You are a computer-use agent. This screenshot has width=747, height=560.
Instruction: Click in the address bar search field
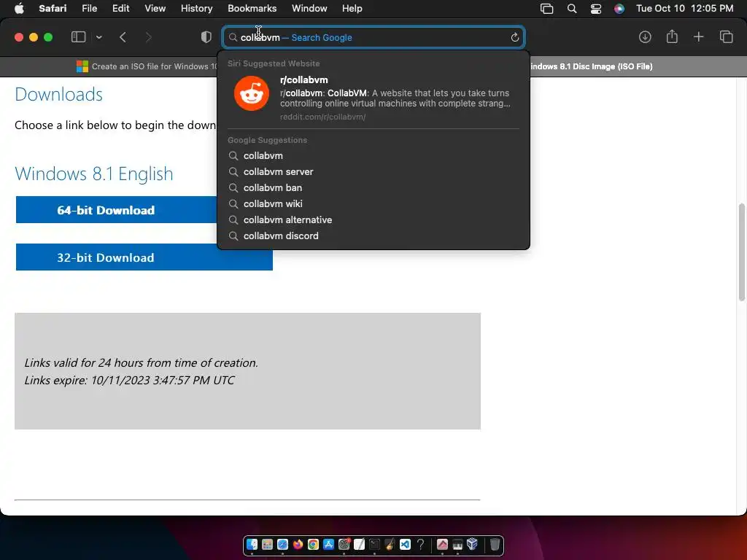[373, 37]
